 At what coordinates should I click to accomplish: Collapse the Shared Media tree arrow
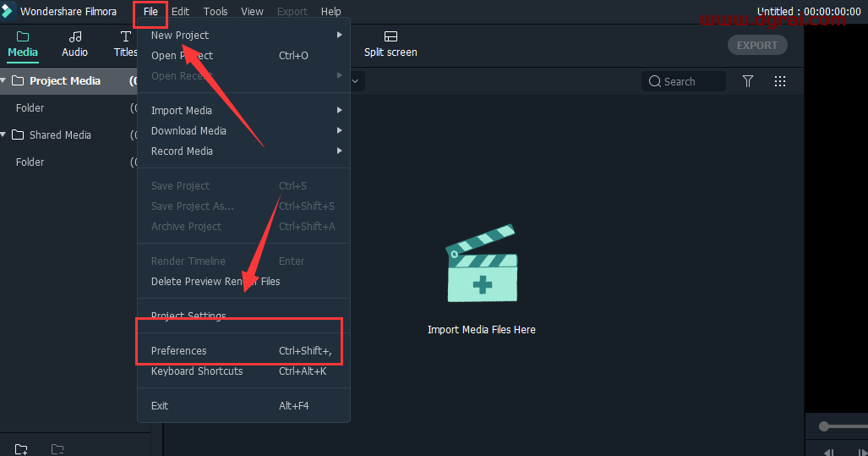click(x=3, y=135)
